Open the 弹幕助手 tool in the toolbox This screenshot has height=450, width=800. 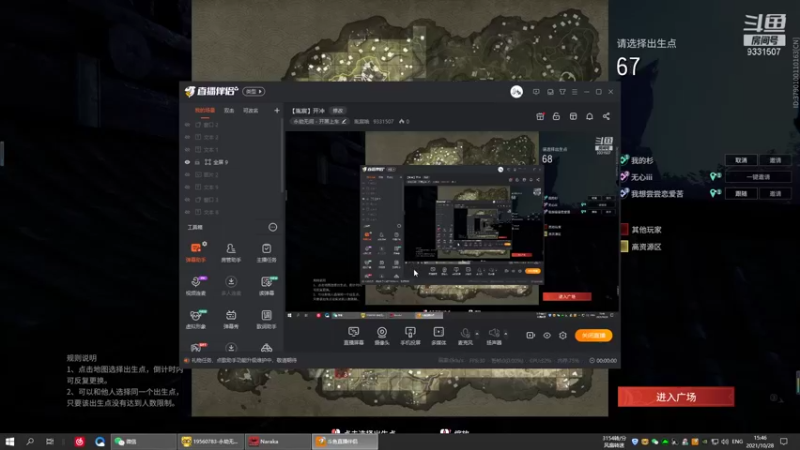(196, 252)
